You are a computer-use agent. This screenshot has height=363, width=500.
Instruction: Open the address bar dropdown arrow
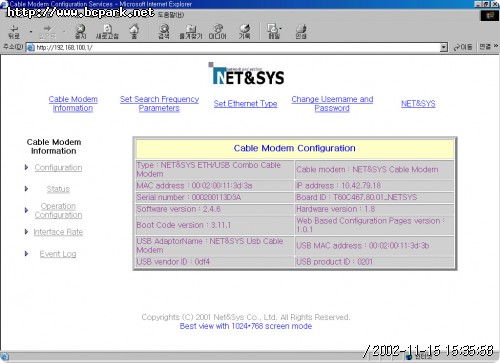(x=443, y=48)
